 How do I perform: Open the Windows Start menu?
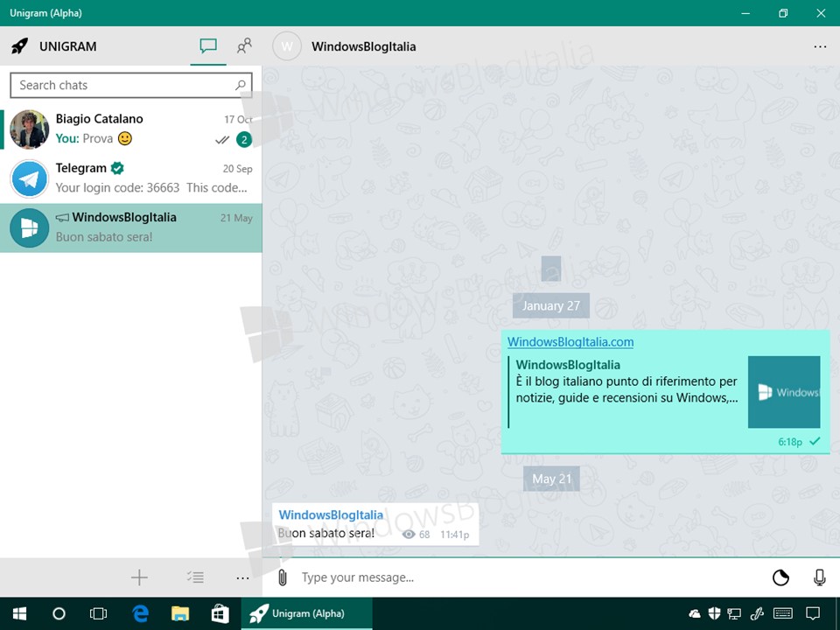coord(19,613)
